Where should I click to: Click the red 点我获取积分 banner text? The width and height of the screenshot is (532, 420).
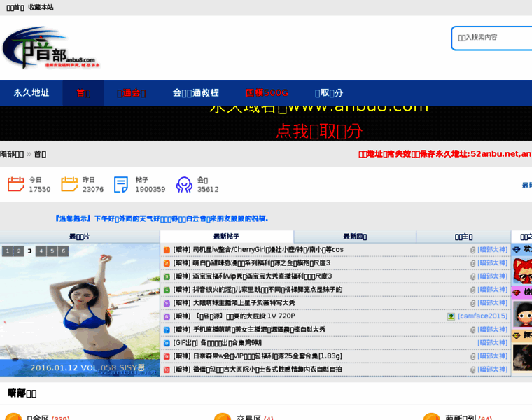coord(319,131)
